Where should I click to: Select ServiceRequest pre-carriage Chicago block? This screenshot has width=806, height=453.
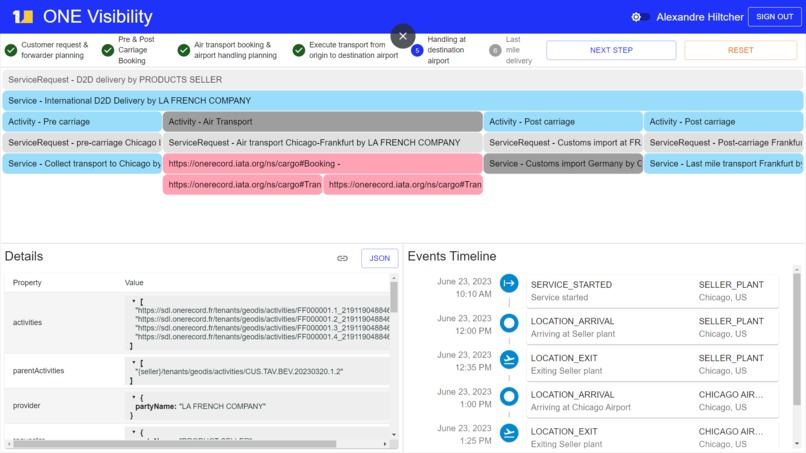point(82,142)
